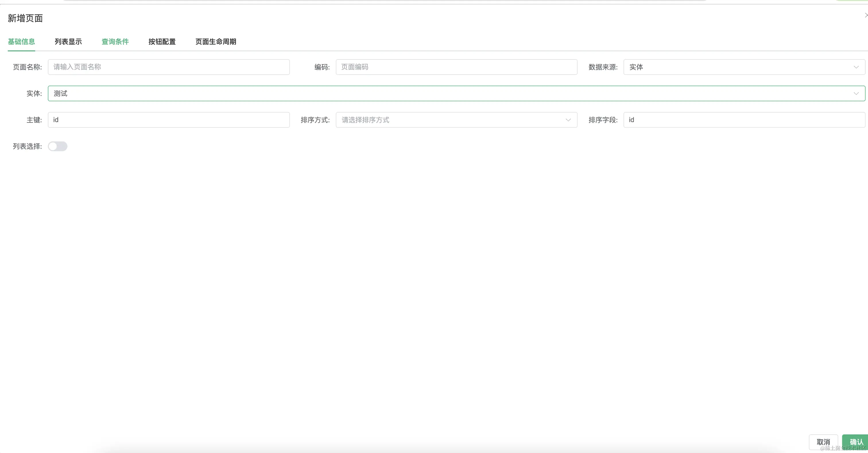Switch to the 列表显示 tab
Viewport: 868px width, 453px height.
(x=68, y=41)
